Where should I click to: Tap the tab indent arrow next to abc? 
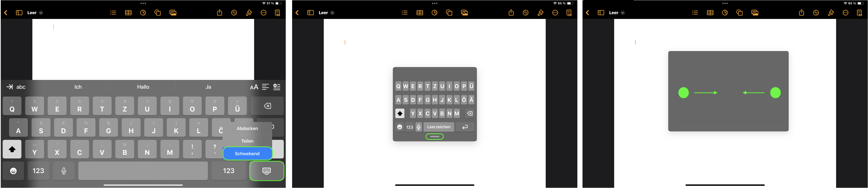9,87
